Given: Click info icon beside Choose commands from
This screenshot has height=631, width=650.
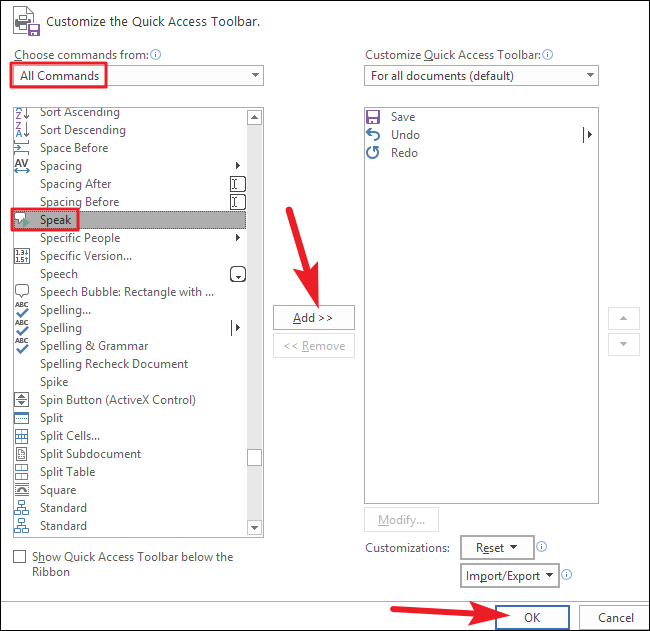Looking at the screenshot, I should 155,55.
